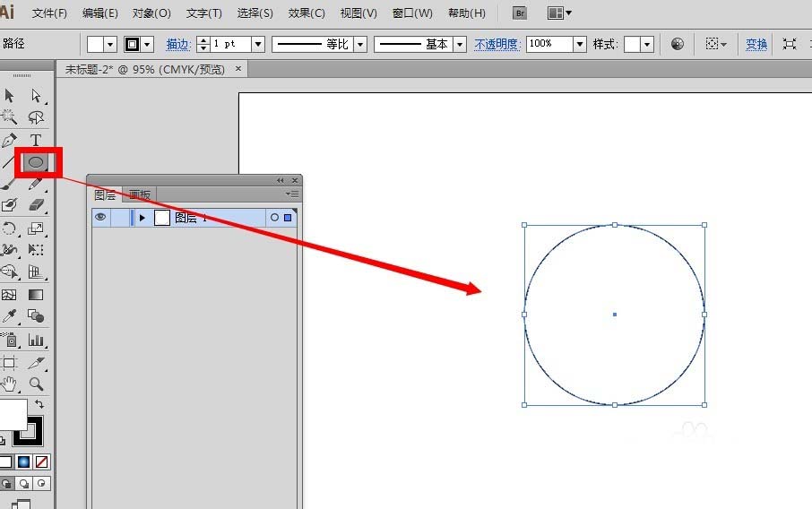Enable Draw Normal mode
This screenshot has height=509, width=812.
(x=7, y=484)
